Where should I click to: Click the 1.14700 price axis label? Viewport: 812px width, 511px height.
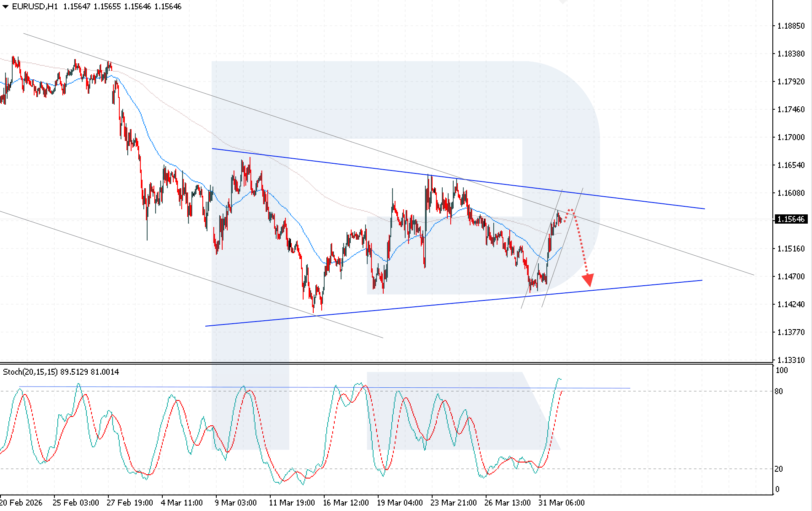pyautogui.click(x=791, y=276)
